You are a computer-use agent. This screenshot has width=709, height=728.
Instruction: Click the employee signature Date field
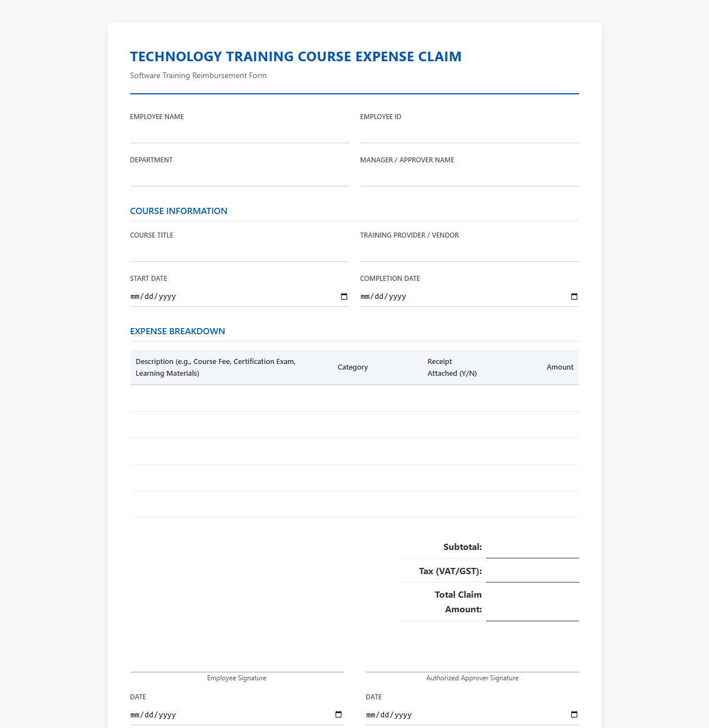[237, 715]
